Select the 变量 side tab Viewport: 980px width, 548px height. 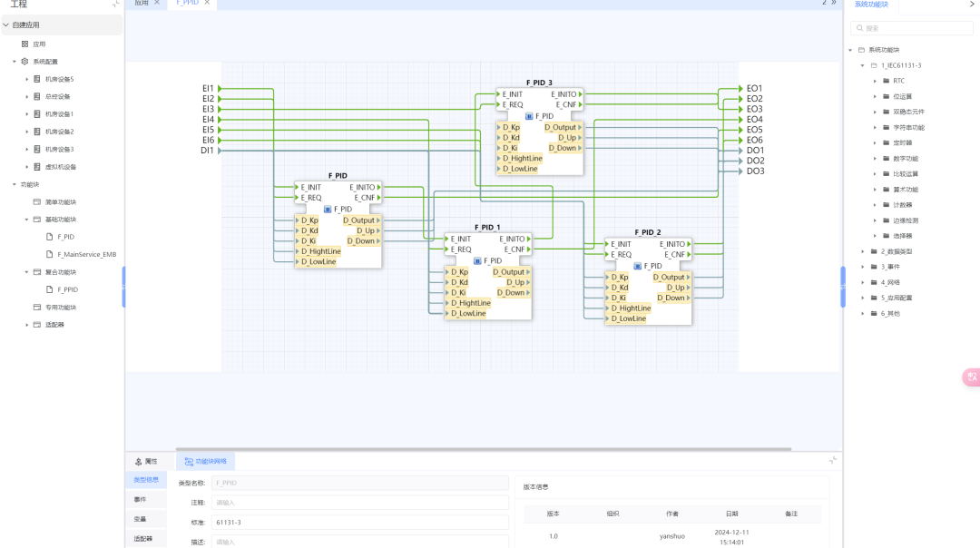[140, 519]
